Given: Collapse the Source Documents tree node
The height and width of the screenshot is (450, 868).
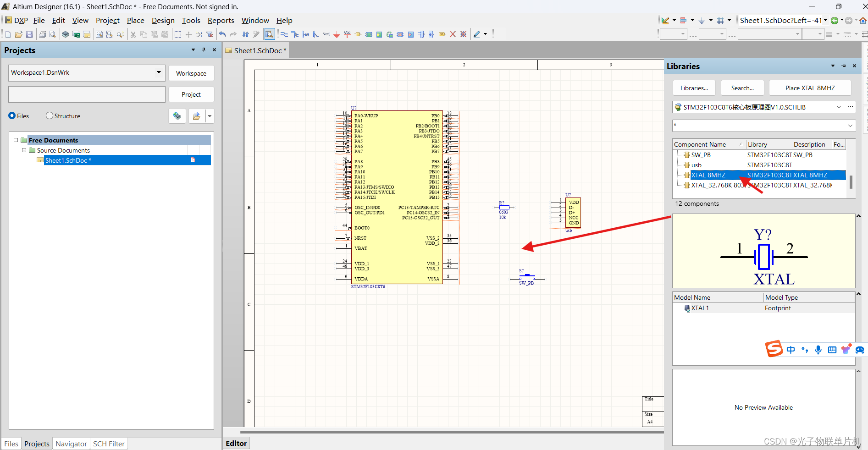Looking at the screenshot, I should (24, 150).
